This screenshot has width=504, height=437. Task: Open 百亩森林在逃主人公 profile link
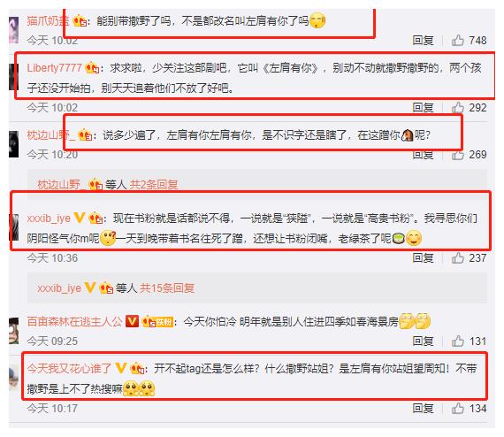pyautogui.click(x=74, y=321)
